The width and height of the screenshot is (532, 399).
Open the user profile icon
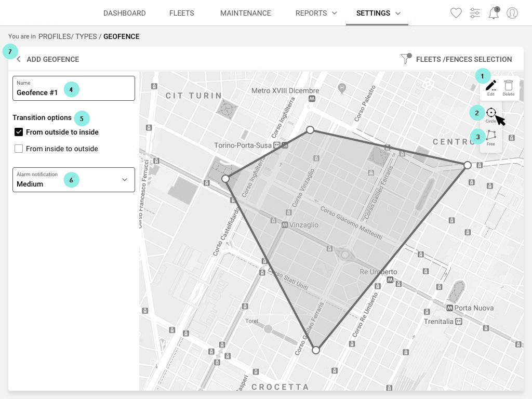coord(512,13)
